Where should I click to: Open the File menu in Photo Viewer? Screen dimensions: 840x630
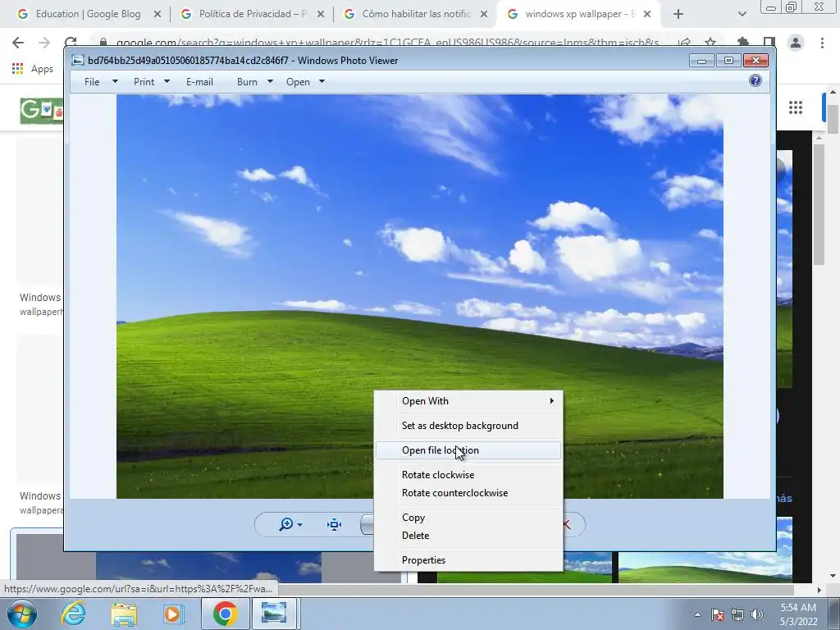click(92, 81)
